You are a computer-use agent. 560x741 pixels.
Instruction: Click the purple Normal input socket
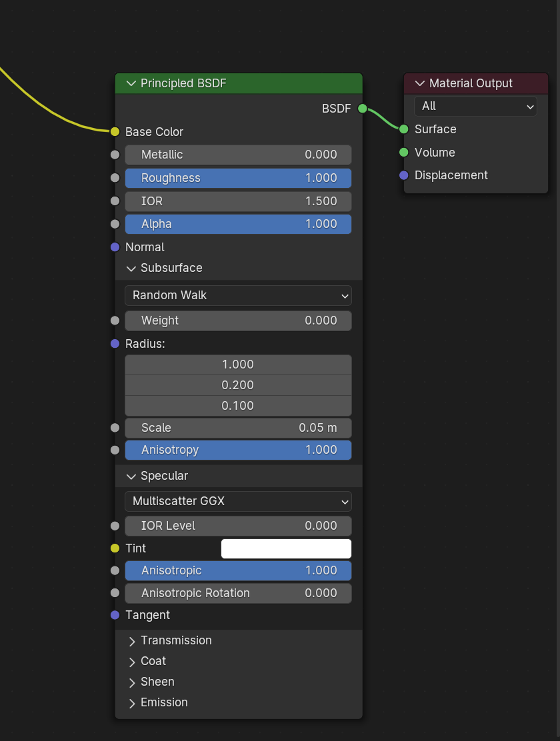coord(115,247)
